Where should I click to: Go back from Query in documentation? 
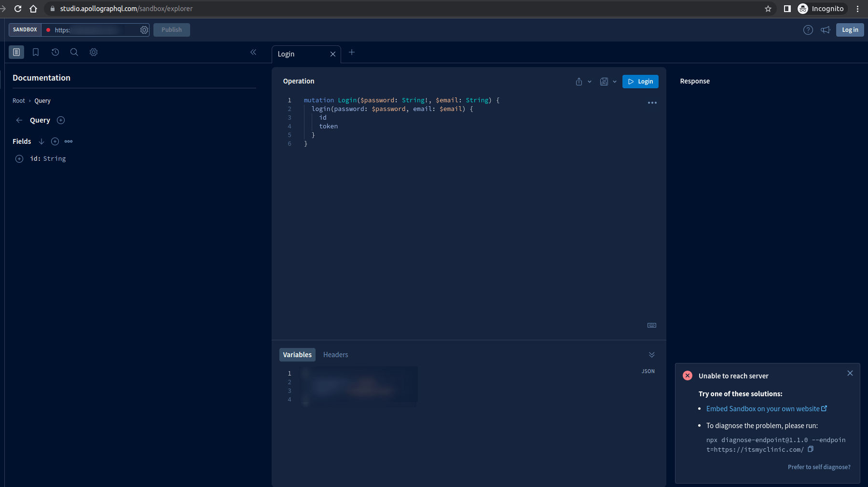19,120
